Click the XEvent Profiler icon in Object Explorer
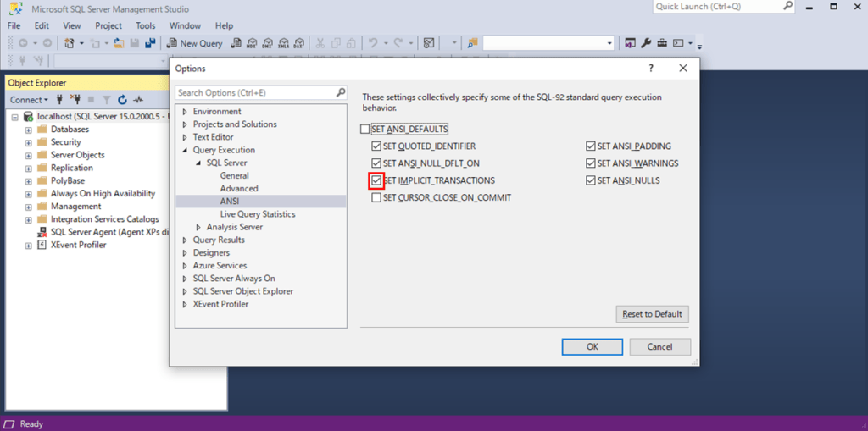Viewport: 868px width, 431px height. pos(42,245)
